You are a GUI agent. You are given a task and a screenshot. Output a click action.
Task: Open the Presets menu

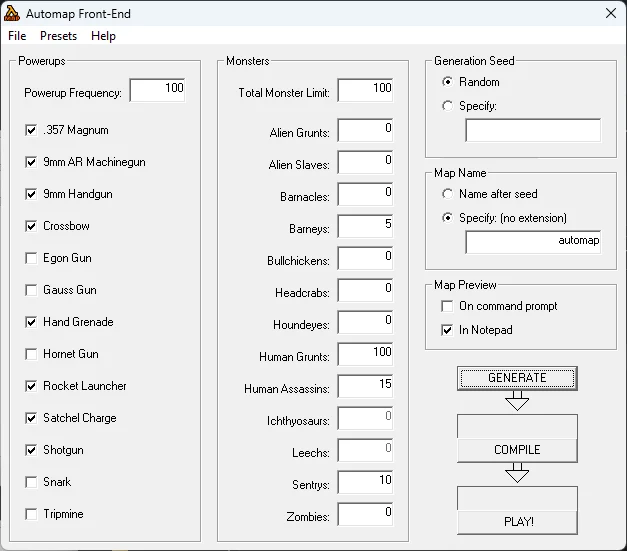tap(58, 36)
